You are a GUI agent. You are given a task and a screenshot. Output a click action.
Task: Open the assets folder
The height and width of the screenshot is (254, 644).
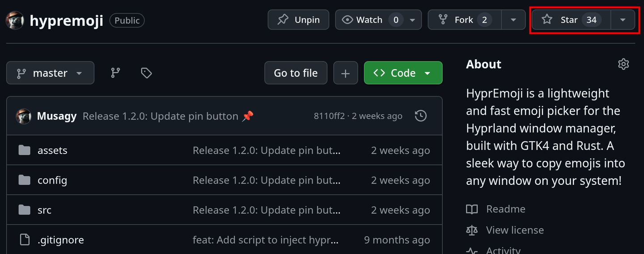tap(52, 150)
